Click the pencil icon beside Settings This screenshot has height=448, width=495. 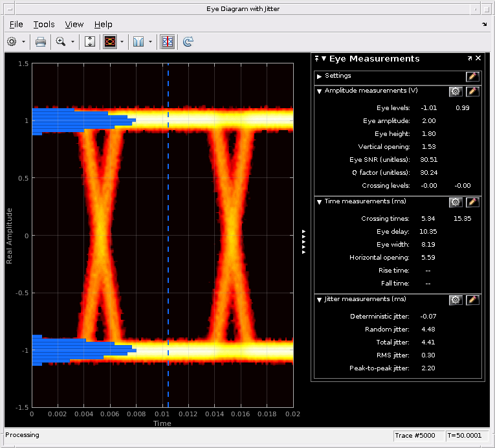click(472, 76)
